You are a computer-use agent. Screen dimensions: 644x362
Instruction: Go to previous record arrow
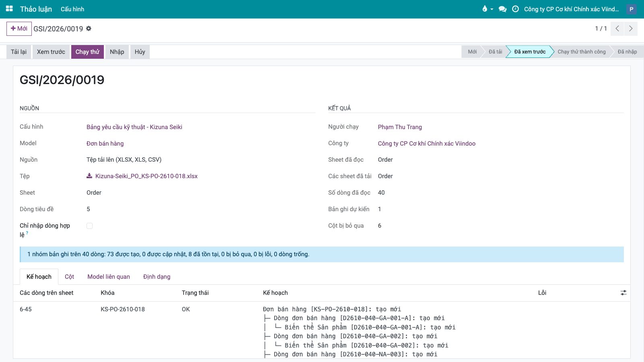[617, 29]
